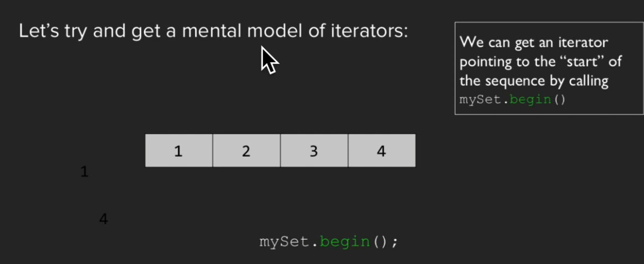
Task: Click the loose 4 at lower left
Action: click(103, 219)
